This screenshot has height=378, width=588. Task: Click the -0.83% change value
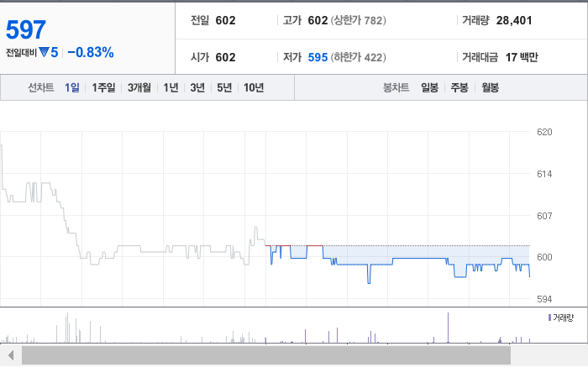[x=91, y=52]
